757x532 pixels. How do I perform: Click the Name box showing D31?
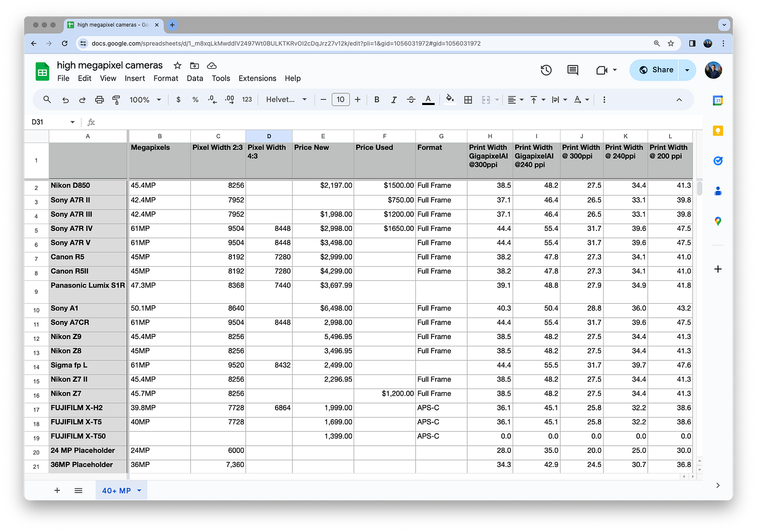53,122
